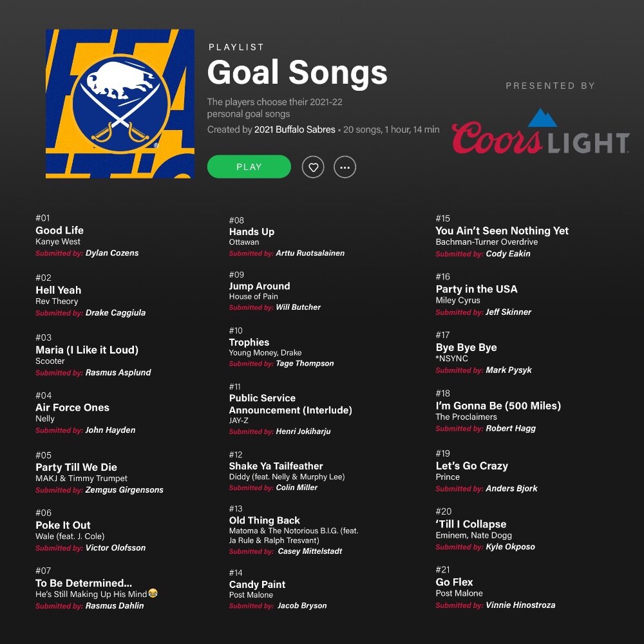Select Shake Ya Tailfeather track
This screenshot has width=644, height=644.
(x=276, y=466)
